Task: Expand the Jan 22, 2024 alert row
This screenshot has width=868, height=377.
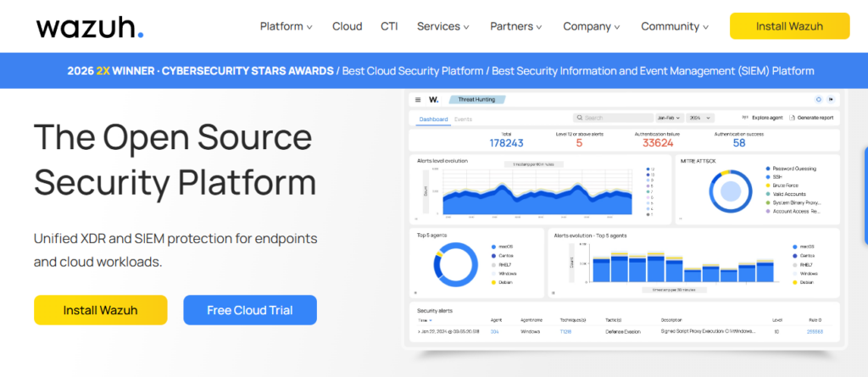Action: coord(419,331)
